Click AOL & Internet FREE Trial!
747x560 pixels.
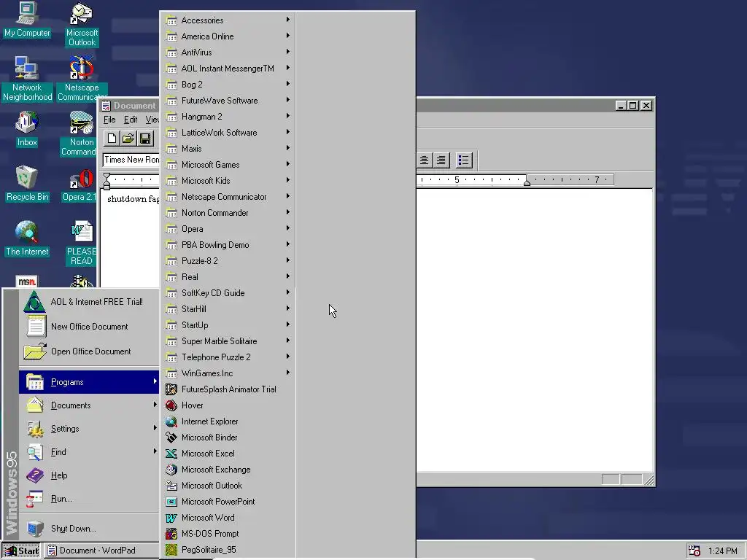click(x=89, y=301)
